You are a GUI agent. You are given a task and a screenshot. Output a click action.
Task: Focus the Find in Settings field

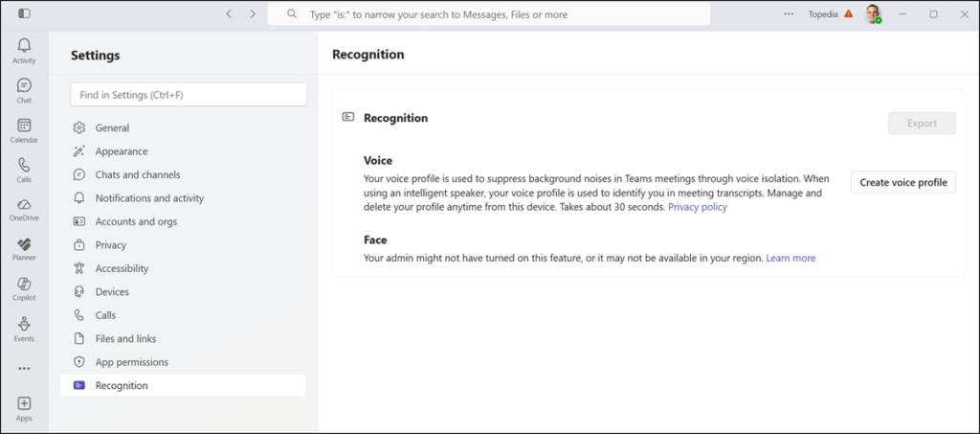[189, 95]
